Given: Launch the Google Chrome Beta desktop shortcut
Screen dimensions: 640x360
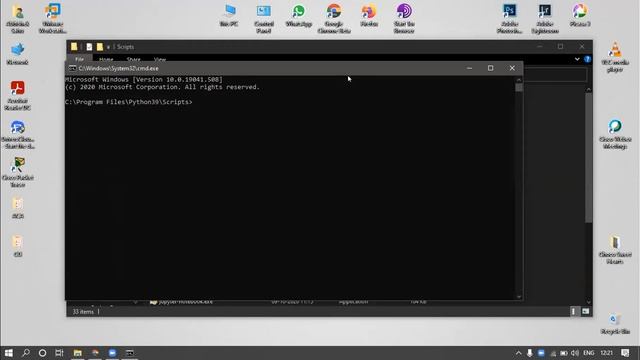Looking at the screenshot, I should (334, 18).
